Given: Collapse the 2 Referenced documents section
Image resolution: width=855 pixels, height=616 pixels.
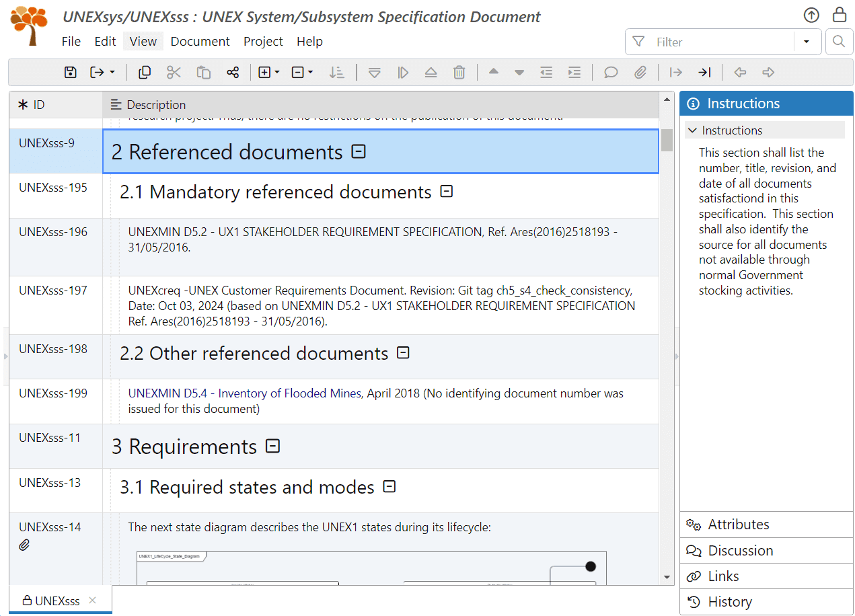Looking at the screenshot, I should pos(359,151).
